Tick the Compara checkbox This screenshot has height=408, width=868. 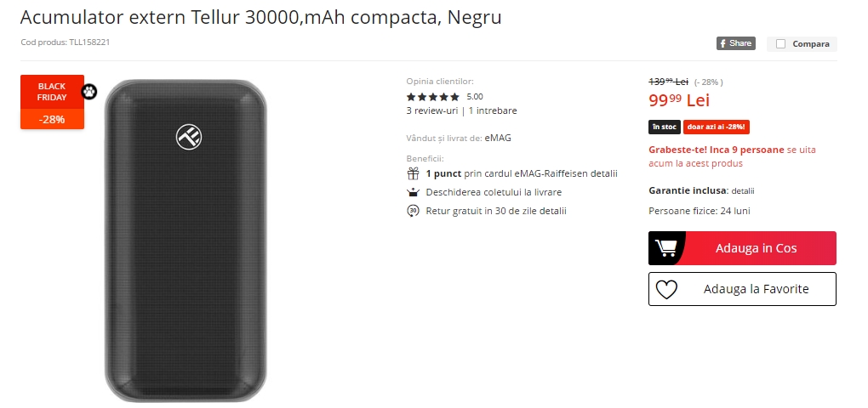(780, 43)
